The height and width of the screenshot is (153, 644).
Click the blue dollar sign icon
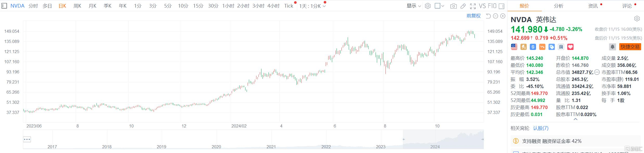533,47
